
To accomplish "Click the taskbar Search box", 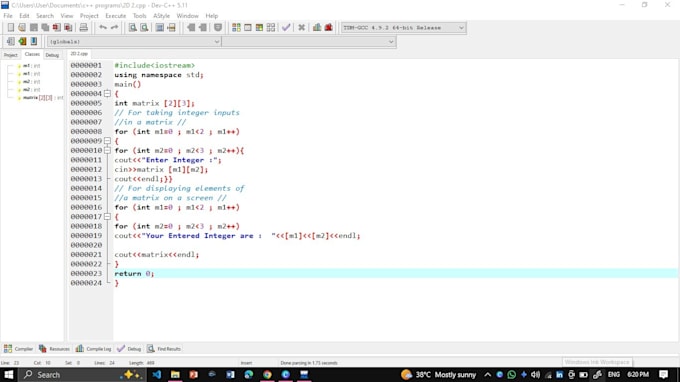I will click(82, 375).
